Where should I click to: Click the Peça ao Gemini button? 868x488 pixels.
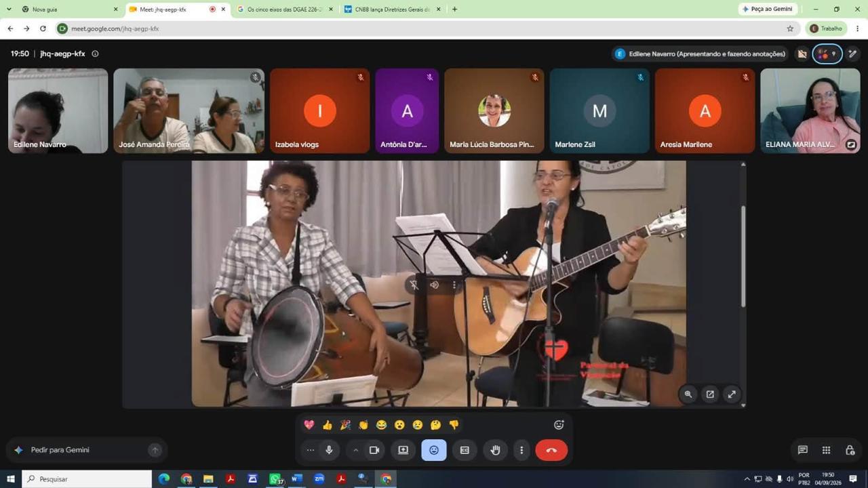point(768,9)
